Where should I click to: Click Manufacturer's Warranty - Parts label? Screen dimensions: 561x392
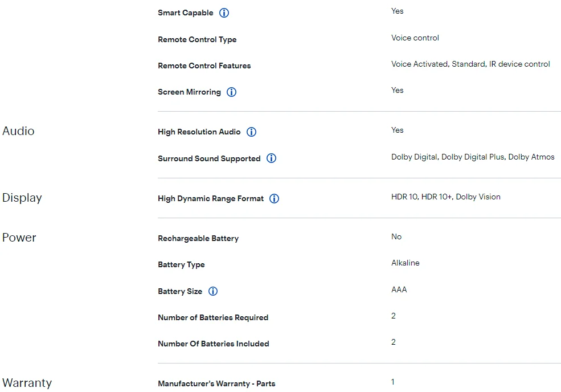pos(216,384)
